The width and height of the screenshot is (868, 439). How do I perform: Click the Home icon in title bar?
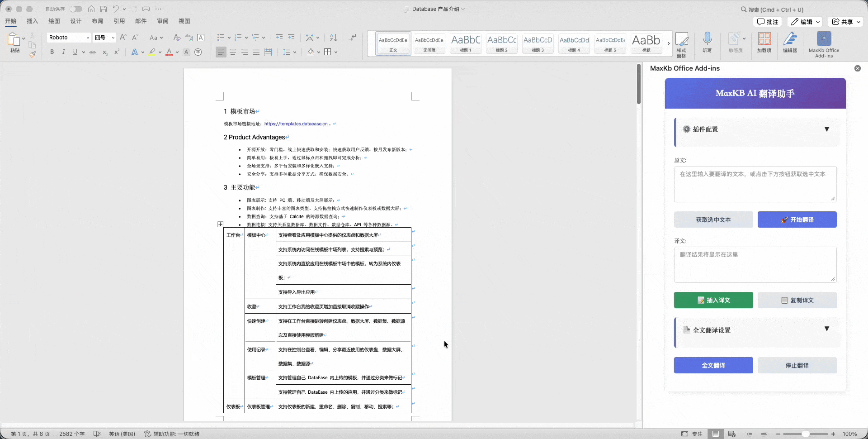coord(91,9)
